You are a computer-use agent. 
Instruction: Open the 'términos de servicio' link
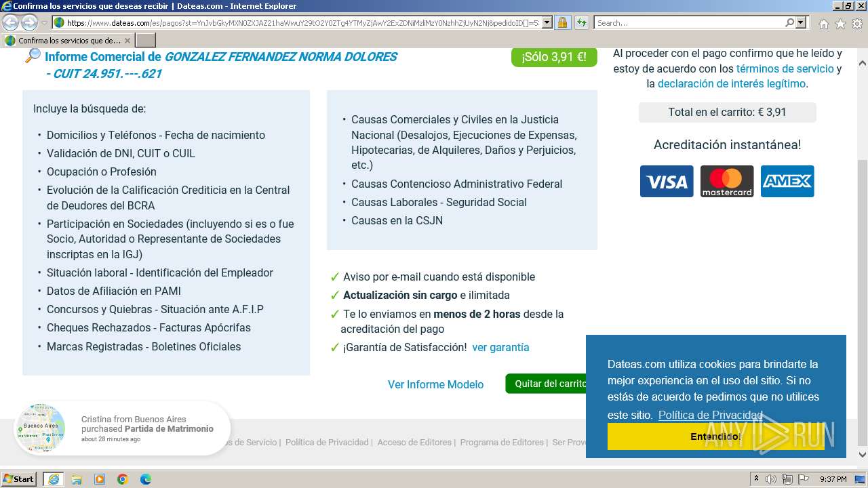coord(785,68)
